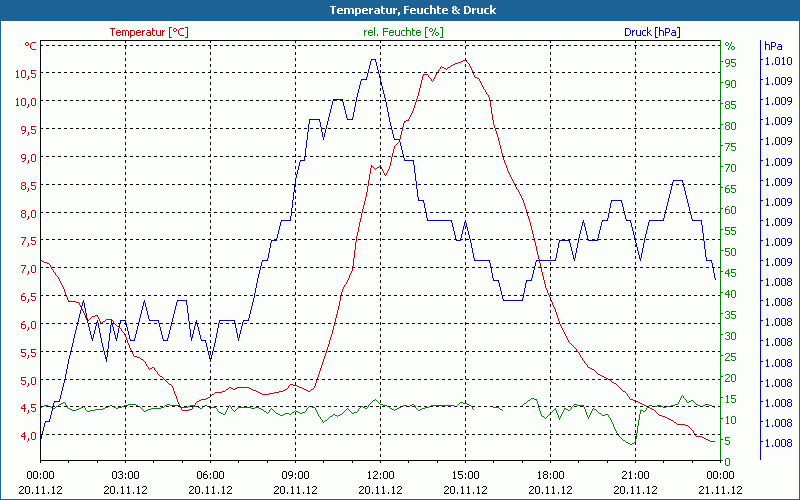Click the "03:00" time axis label
Screen dimensions: 800x500
126,476
